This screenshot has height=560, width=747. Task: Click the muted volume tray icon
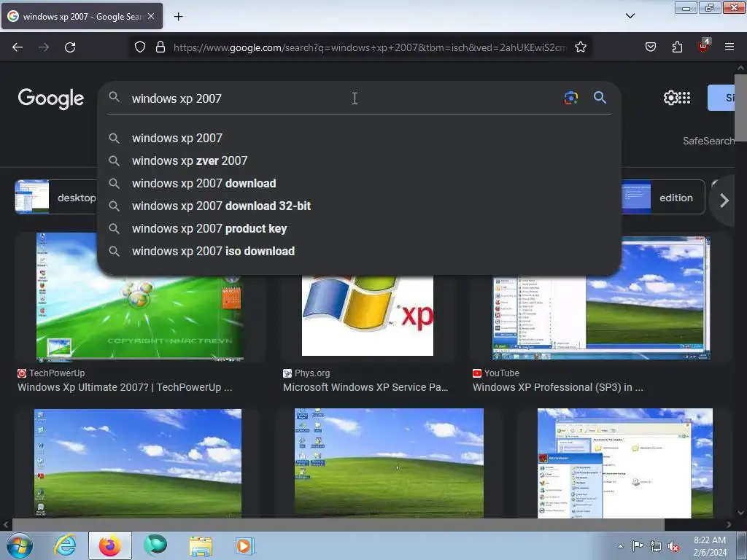click(673, 547)
